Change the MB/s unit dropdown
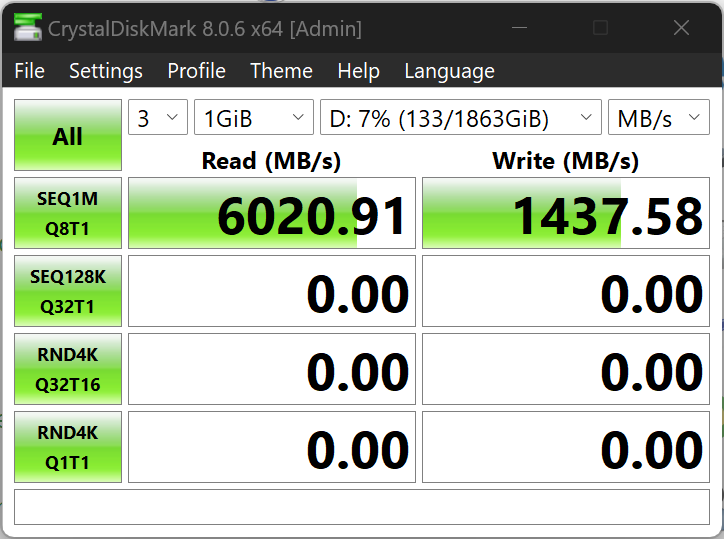The width and height of the screenshot is (724, 539). [658, 118]
